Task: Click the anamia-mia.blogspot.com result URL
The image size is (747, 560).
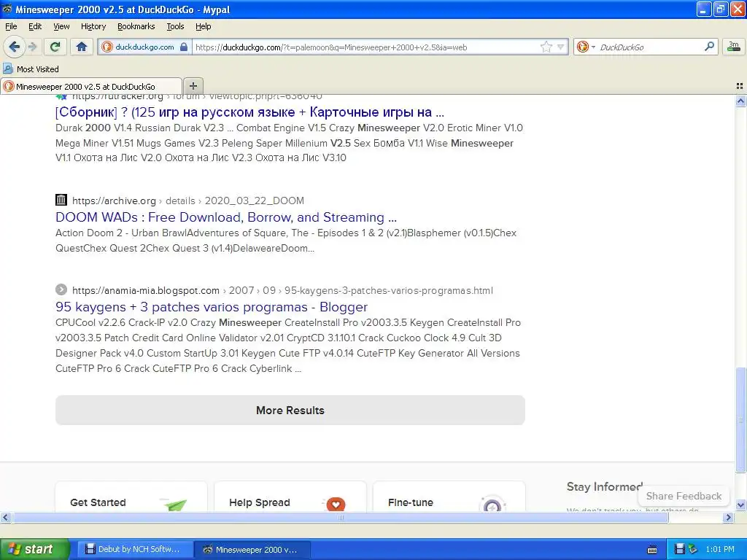Action: click(282, 290)
